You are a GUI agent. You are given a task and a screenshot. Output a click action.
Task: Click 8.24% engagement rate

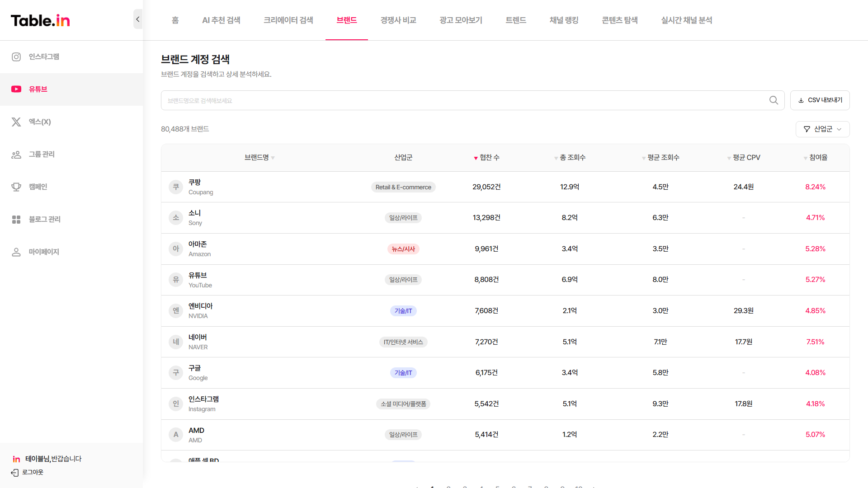coord(816,187)
